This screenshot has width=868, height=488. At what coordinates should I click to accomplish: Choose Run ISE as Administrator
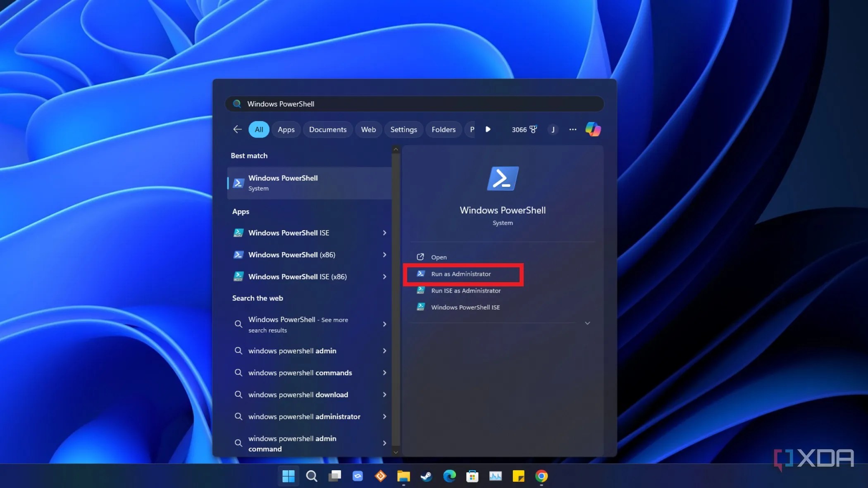coord(465,290)
